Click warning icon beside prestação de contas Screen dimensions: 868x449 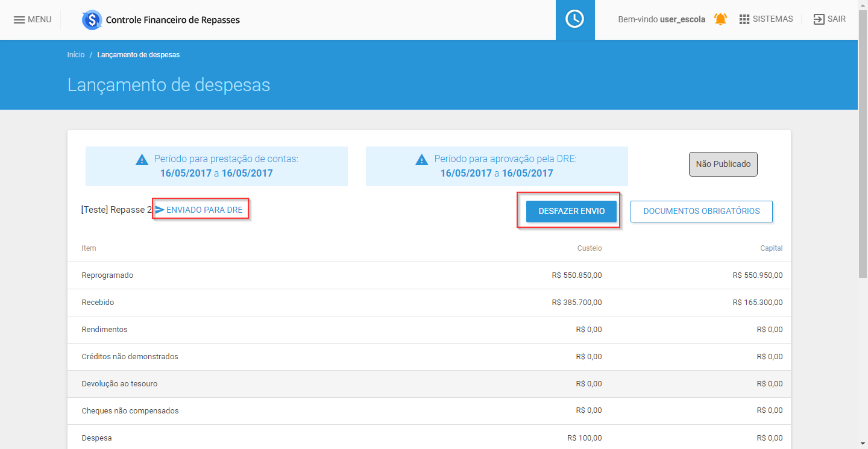point(142,160)
